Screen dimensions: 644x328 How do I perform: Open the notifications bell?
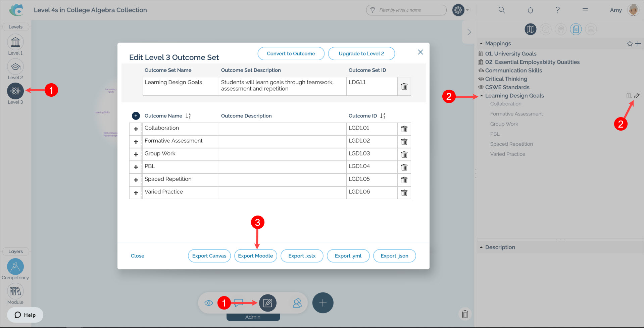coord(530,10)
